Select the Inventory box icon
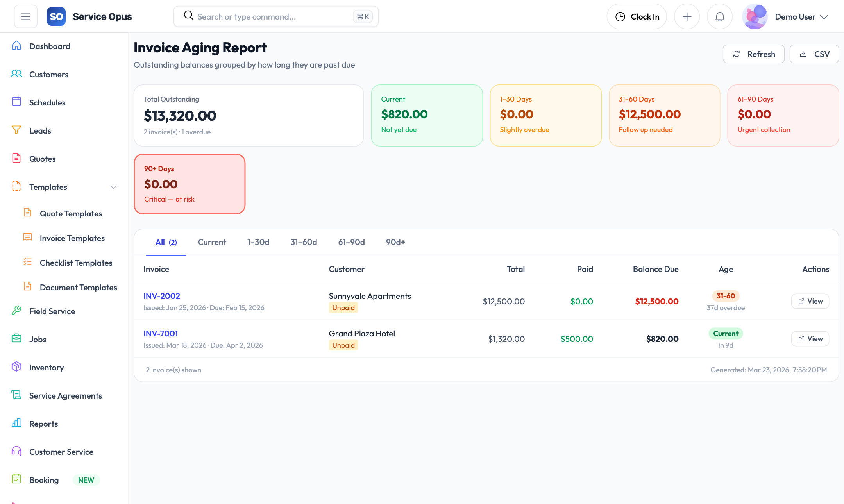Image resolution: width=844 pixels, height=504 pixels. (x=16, y=367)
